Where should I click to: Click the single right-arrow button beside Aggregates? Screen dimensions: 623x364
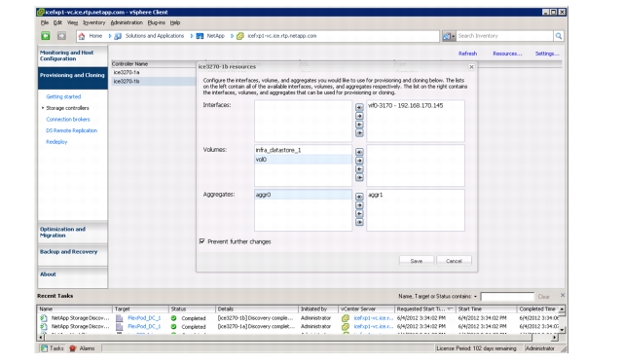tap(359, 205)
